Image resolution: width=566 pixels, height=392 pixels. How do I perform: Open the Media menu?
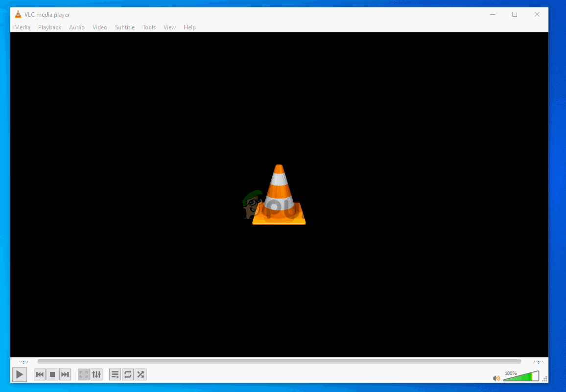click(x=22, y=27)
